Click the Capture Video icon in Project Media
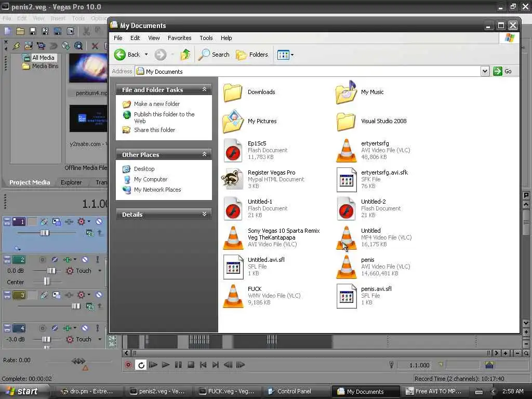Image resolution: width=532 pixels, height=399 pixels. tap(41, 46)
